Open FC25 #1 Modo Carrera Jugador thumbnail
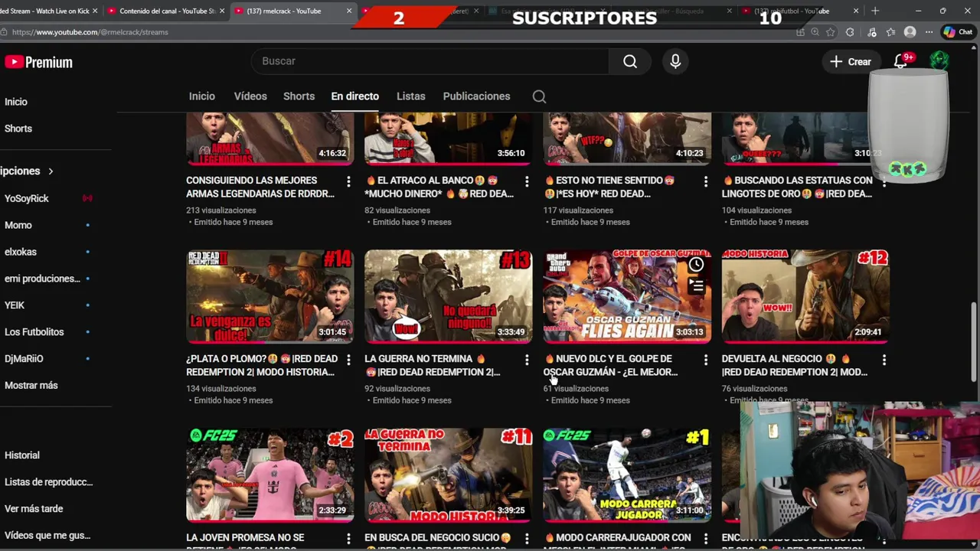980x551 pixels. pyautogui.click(x=627, y=474)
